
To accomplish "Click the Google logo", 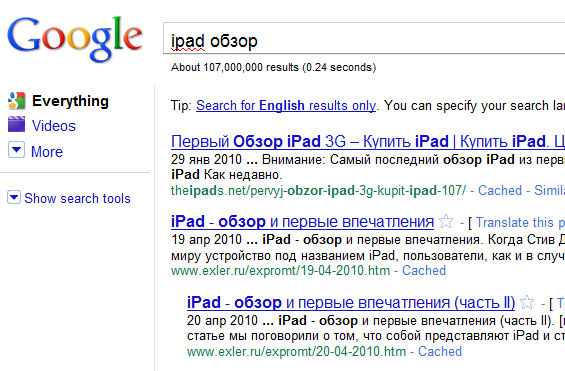I will coord(75,38).
